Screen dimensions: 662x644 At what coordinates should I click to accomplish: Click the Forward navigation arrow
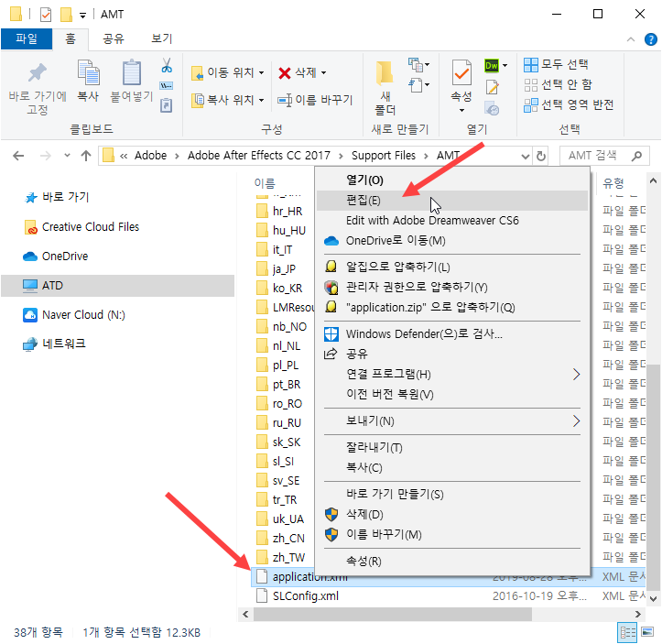45,156
